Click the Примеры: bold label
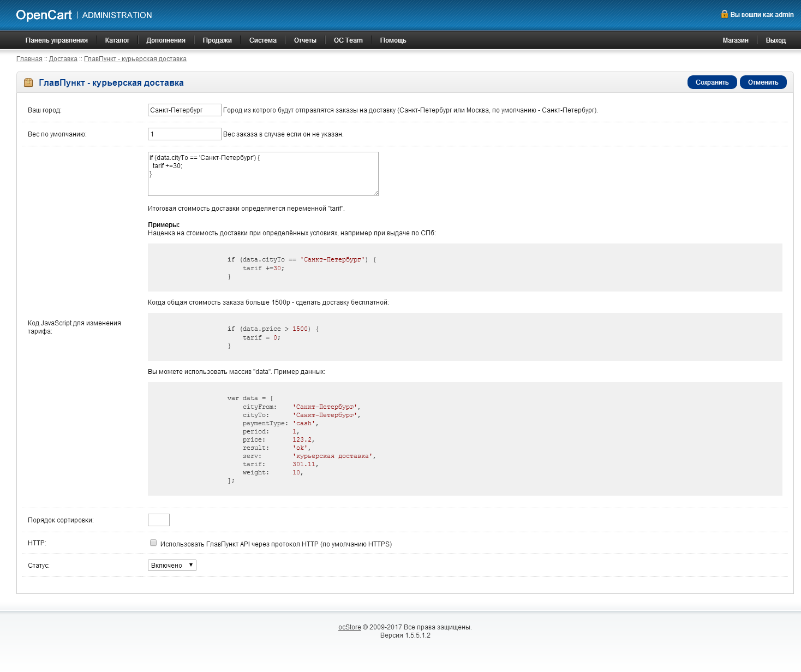Viewport: 801px width, 672px height. tap(164, 225)
